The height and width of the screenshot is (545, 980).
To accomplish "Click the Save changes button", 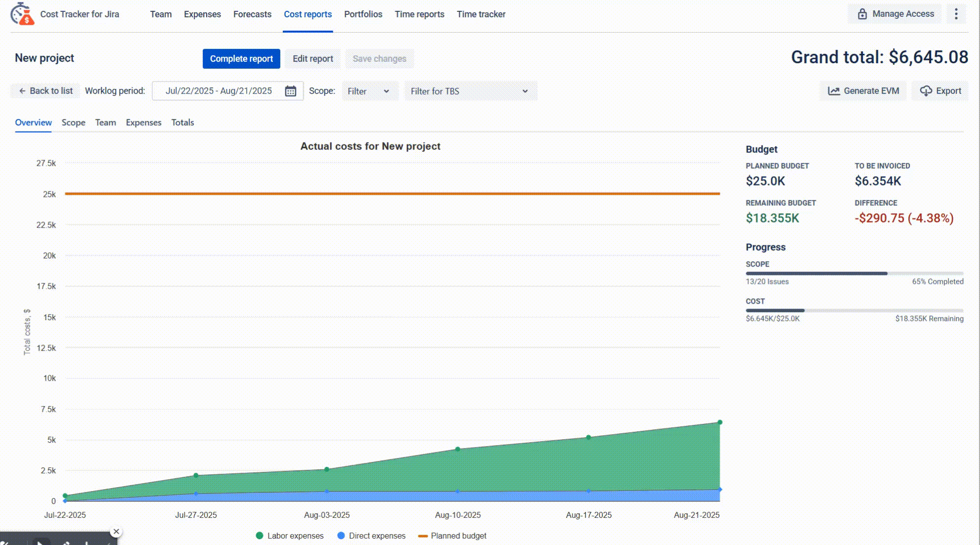I will [x=379, y=59].
